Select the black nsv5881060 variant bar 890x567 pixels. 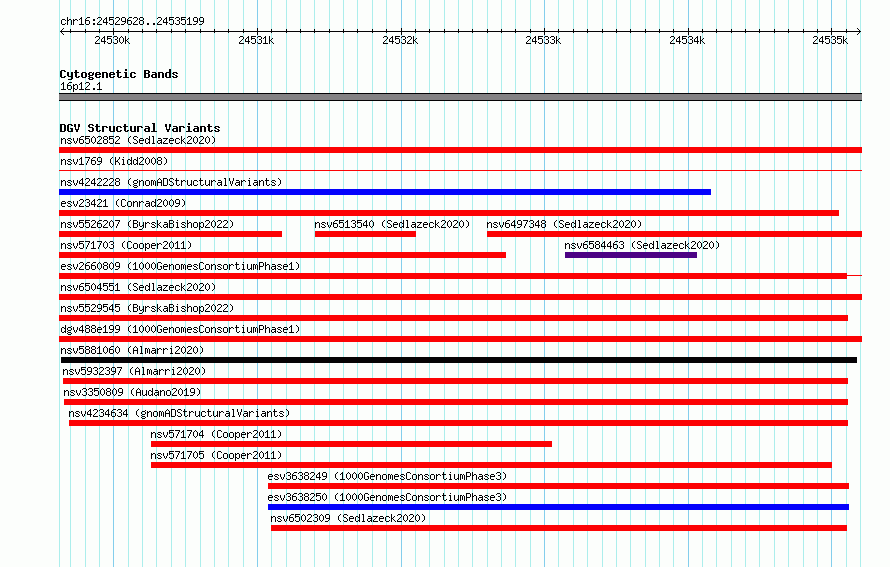click(x=459, y=360)
